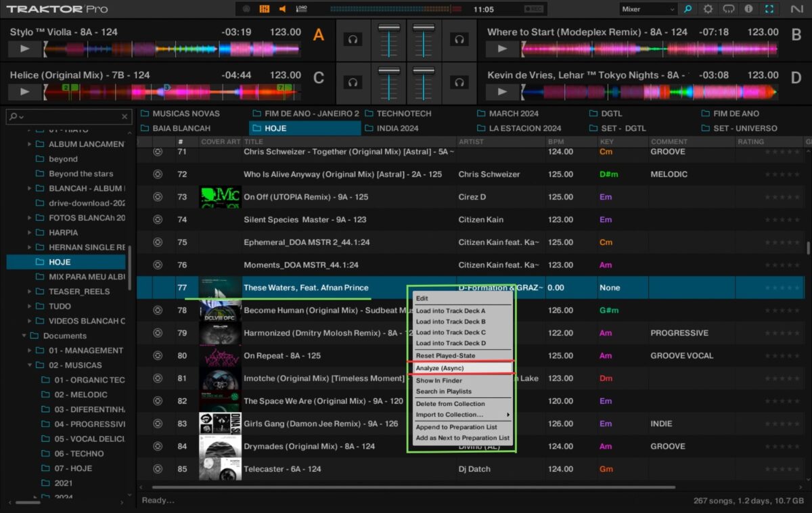The width and height of the screenshot is (812, 513).
Task: Play deck C track Helice
Action: tap(25, 92)
